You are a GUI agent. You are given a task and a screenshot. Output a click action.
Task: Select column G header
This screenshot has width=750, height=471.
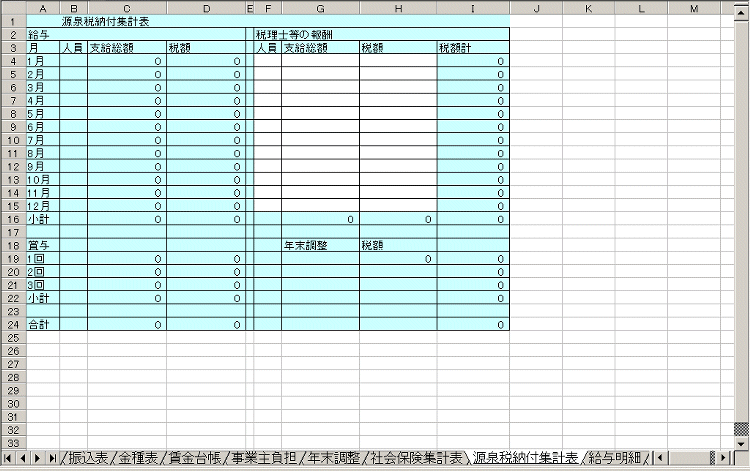319,8
